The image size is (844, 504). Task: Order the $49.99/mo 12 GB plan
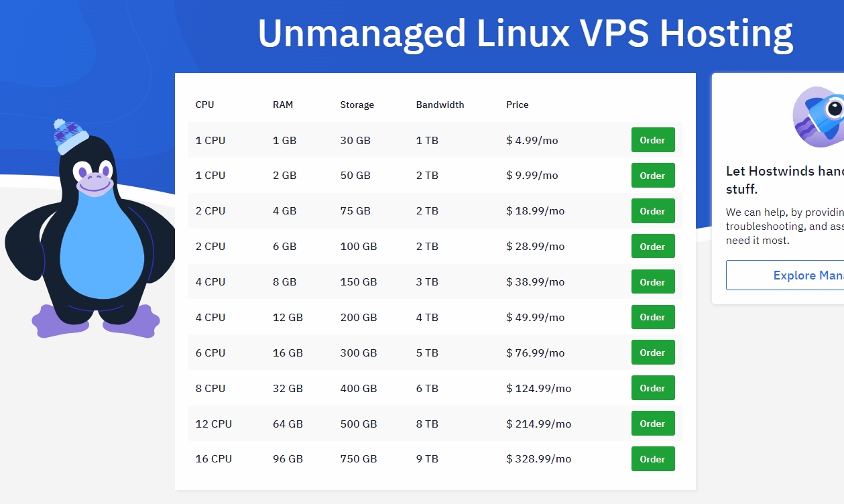652,317
